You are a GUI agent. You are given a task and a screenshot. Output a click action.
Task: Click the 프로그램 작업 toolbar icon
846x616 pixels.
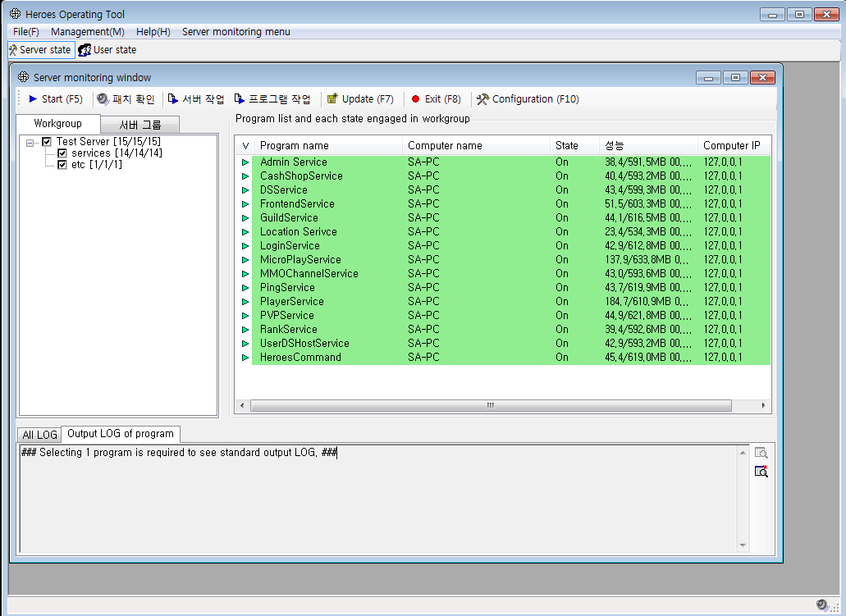[x=240, y=99]
